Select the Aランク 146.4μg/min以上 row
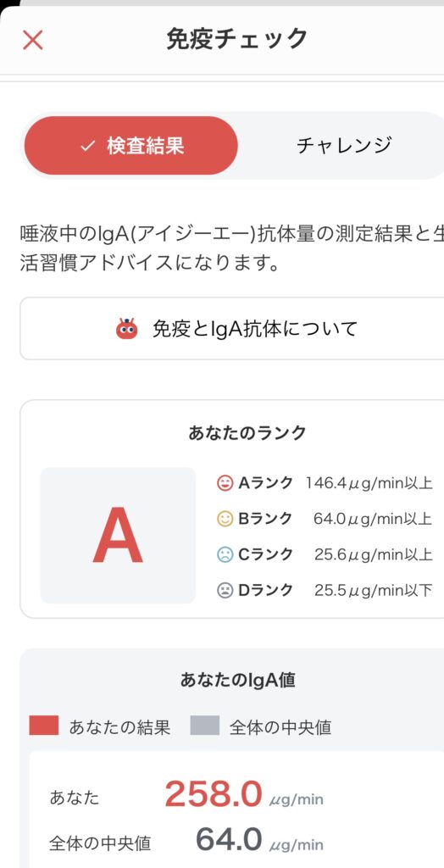 [x=325, y=484]
